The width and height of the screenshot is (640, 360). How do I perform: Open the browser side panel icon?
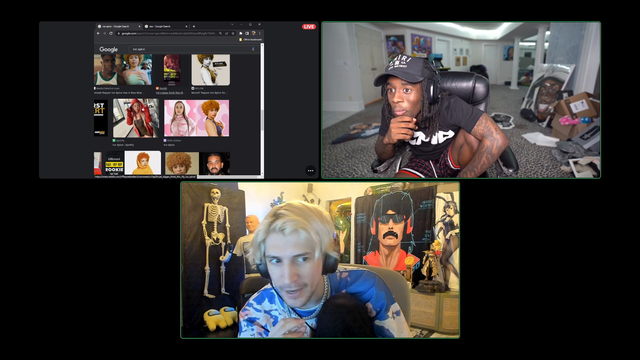pos(247,33)
